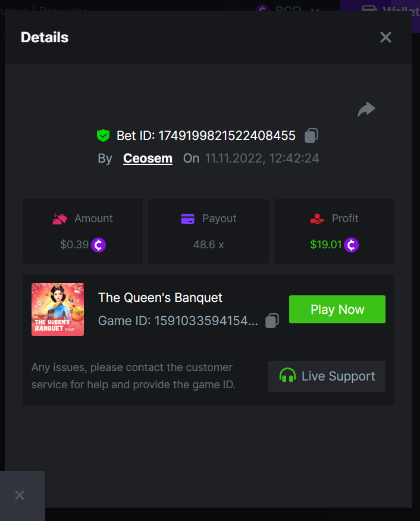Click The Queen's Banquet game thumbnail

tap(58, 309)
